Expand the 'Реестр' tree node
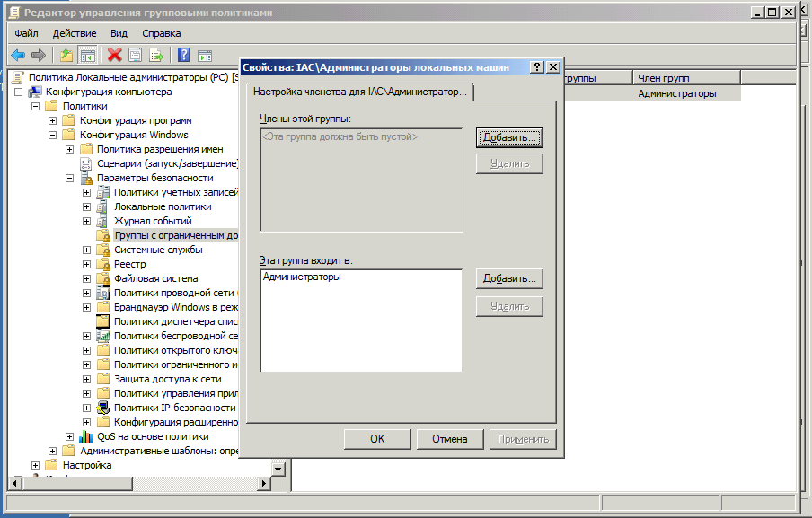 [86, 264]
